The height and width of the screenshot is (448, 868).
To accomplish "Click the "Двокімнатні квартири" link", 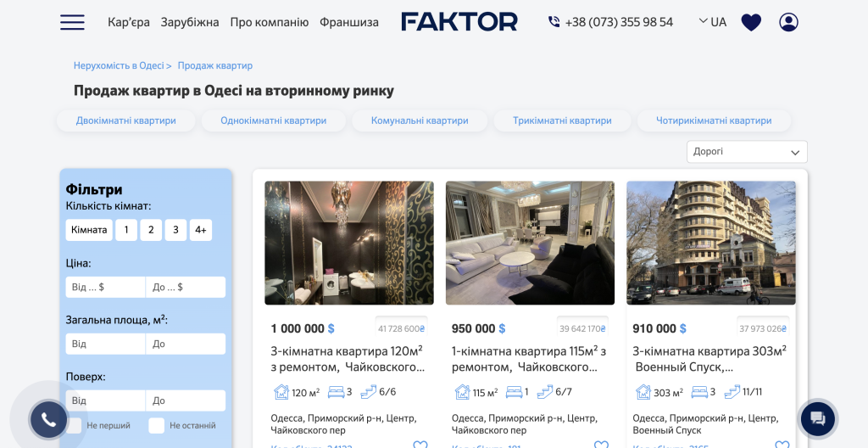I will click(x=126, y=120).
